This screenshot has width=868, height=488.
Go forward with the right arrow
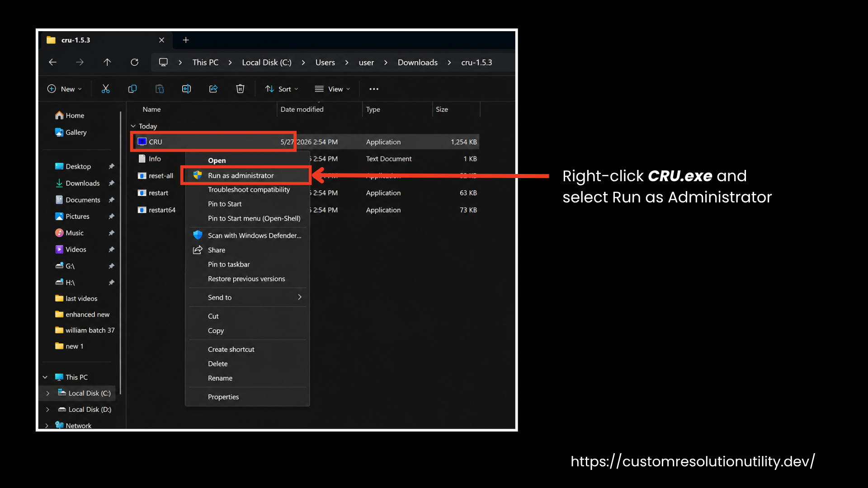(x=80, y=62)
